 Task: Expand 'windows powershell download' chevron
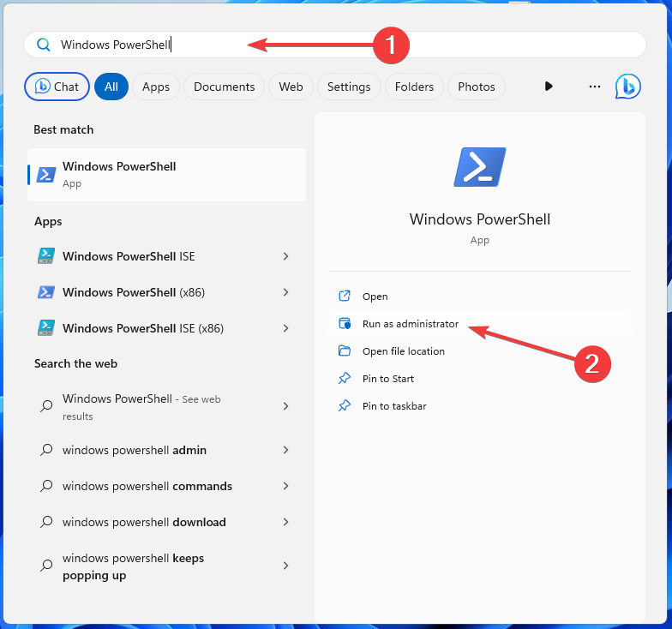[x=286, y=522]
